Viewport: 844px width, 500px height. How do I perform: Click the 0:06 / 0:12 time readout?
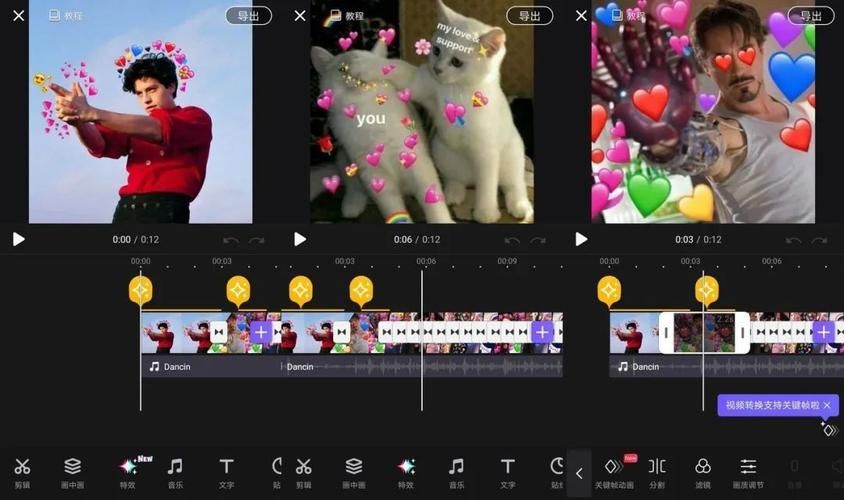click(417, 240)
